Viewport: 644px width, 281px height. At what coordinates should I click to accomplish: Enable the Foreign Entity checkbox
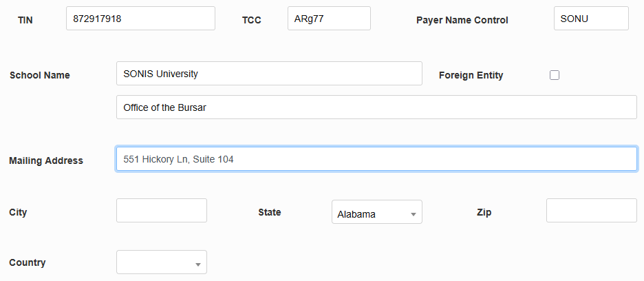click(555, 75)
